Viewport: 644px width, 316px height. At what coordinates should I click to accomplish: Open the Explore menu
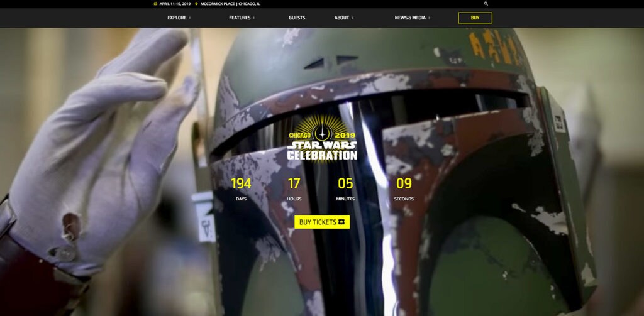tap(177, 18)
